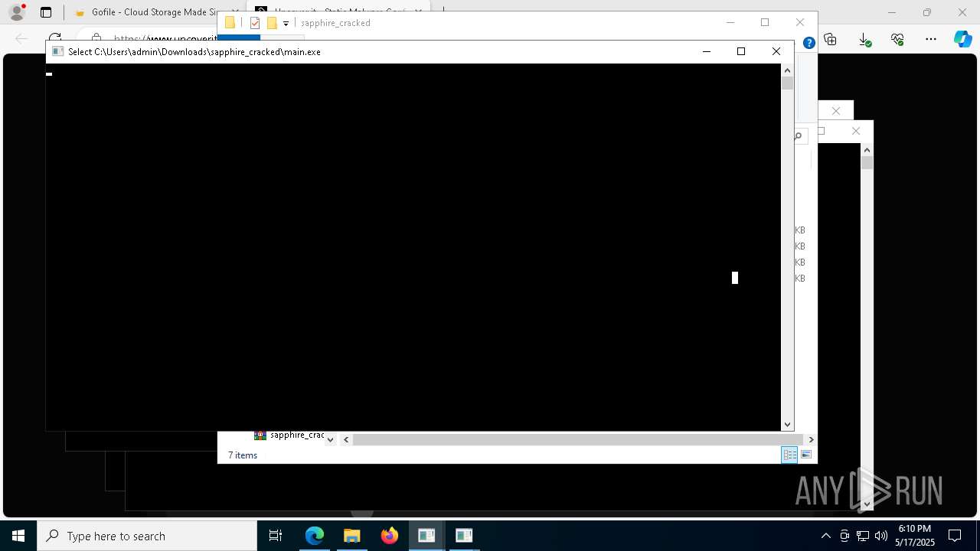Viewport: 980px width, 551px height.
Task: Click folder icon in sapphire_cracked title bar
Action: (230, 23)
